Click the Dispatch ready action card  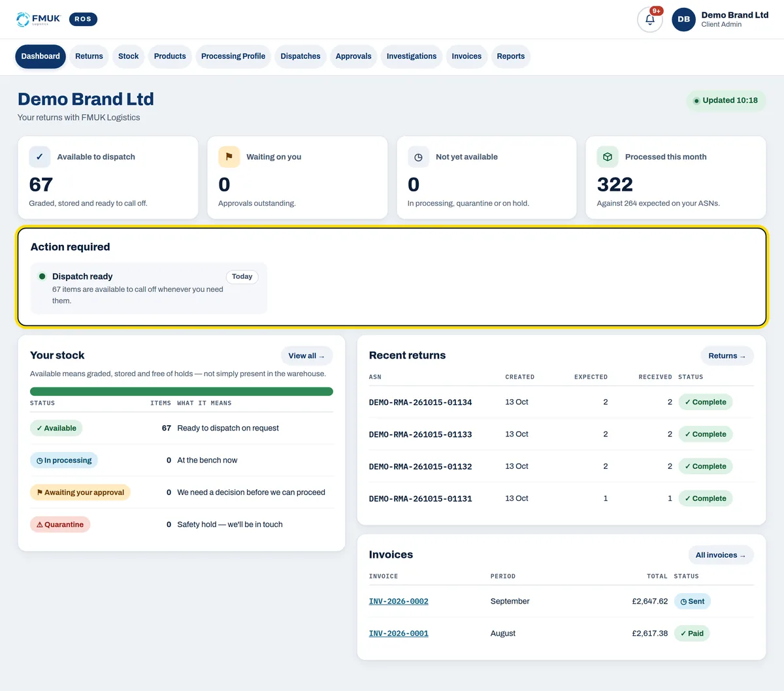(x=149, y=288)
